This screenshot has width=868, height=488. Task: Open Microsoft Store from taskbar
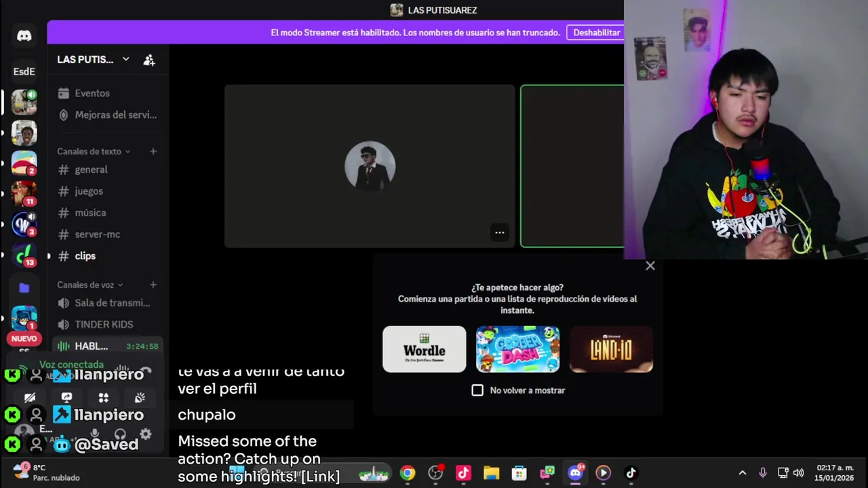coord(519,473)
